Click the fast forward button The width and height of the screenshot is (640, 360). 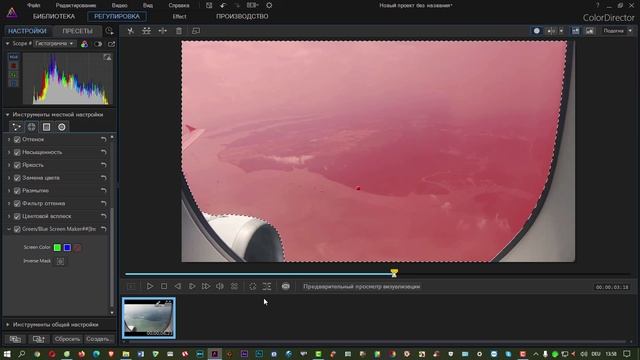point(206,287)
